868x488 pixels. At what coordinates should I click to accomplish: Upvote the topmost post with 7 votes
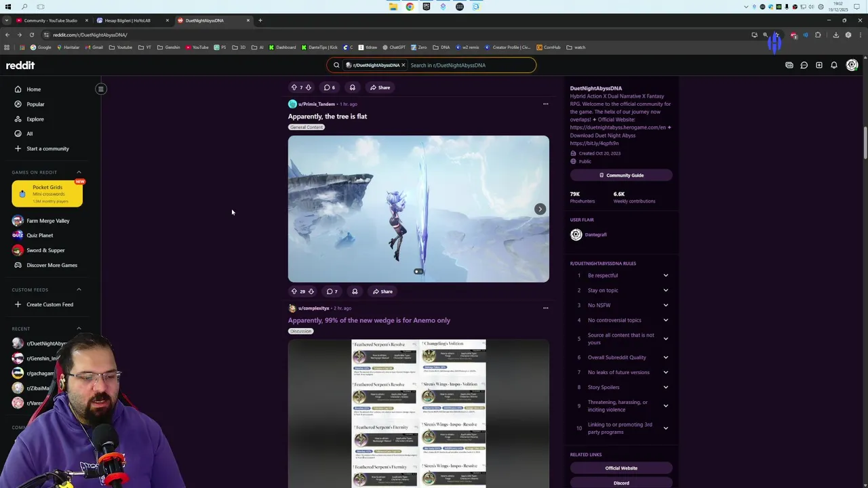pos(294,87)
